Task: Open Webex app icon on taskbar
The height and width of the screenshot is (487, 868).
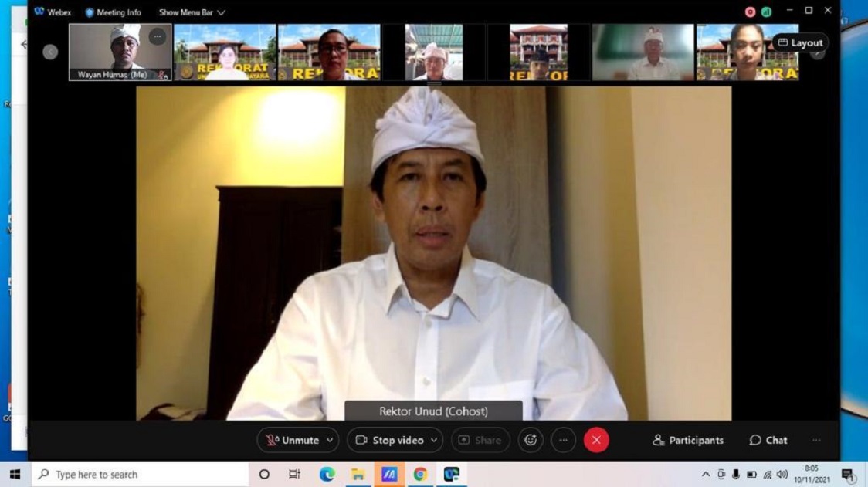Action: [x=451, y=475]
